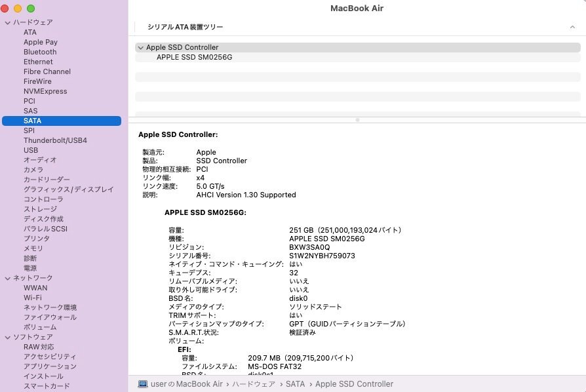Collapse the ハードウェア sidebar section

tap(8, 22)
